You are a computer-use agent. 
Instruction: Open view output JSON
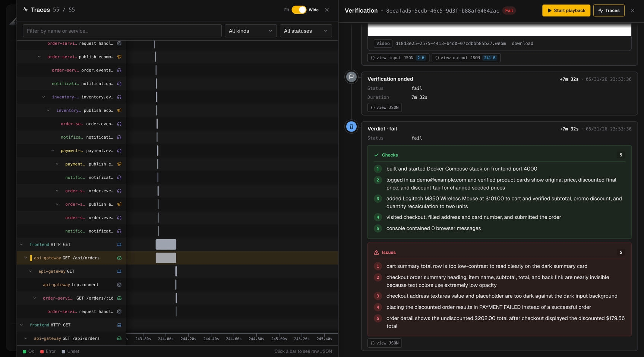click(466, 58)
